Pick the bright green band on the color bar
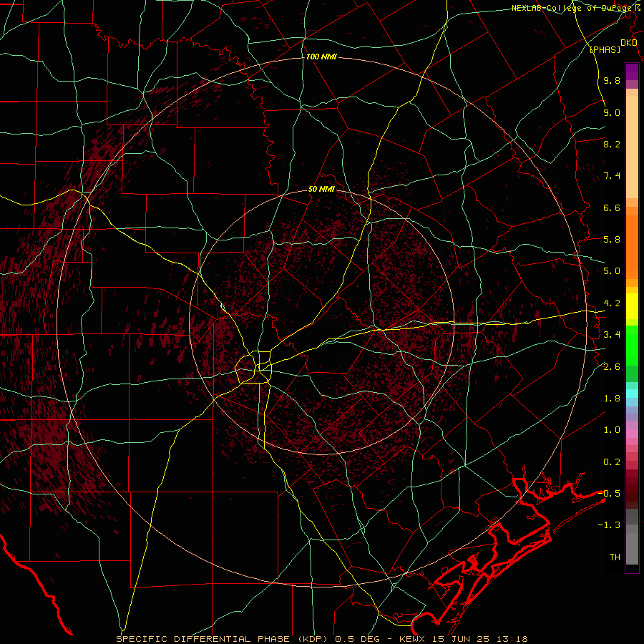644x644 pixels. pyautogui.click(x=632, y=345)
